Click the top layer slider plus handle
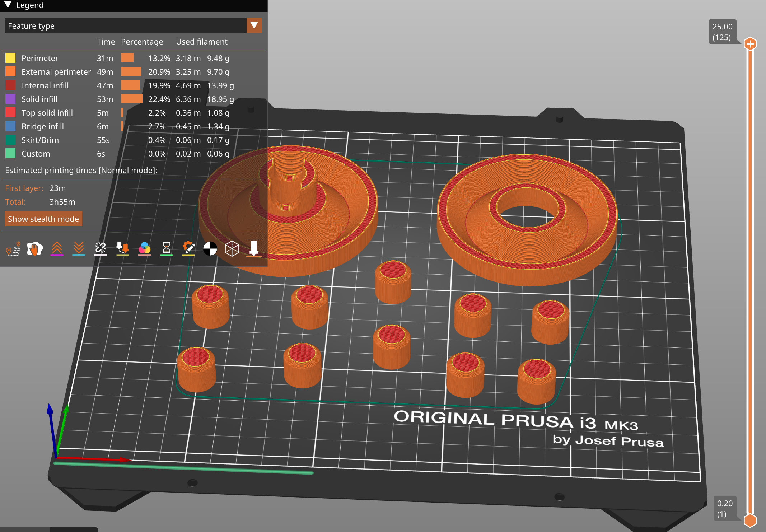 click(750, 44)
